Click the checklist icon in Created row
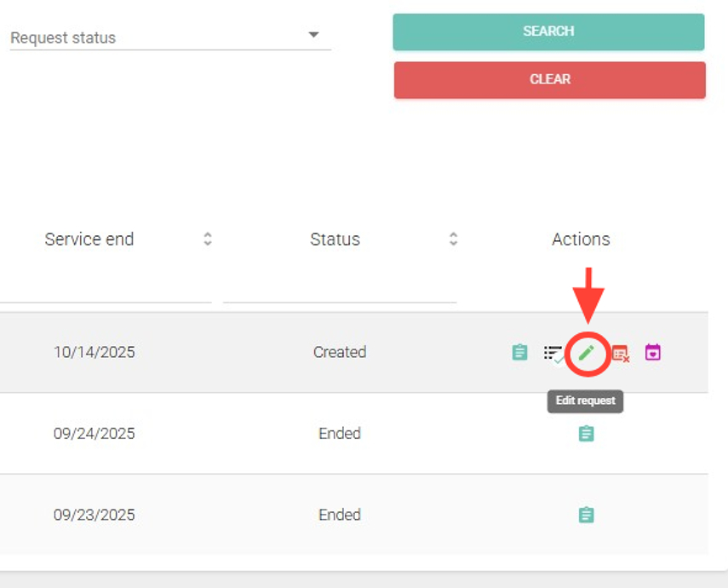Screen dimensions: 728x588 553,353
